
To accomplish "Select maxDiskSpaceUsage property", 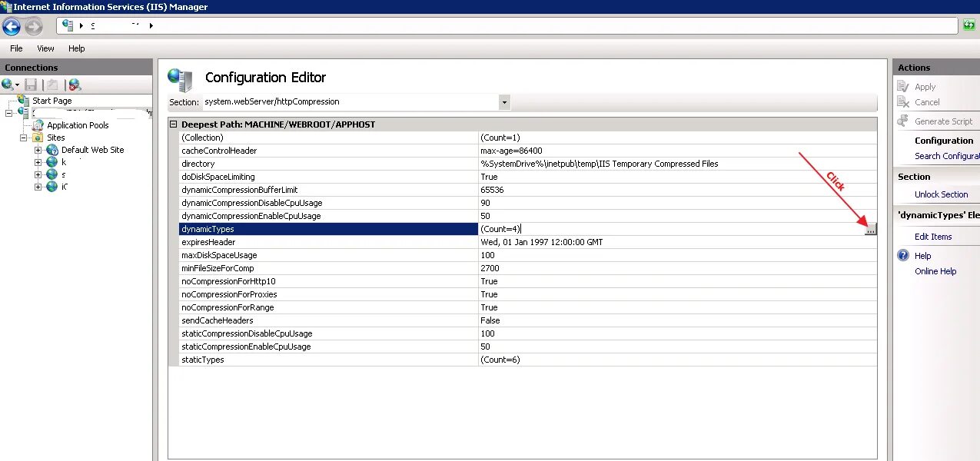I will pyautogui.click(x=219, y=255).
